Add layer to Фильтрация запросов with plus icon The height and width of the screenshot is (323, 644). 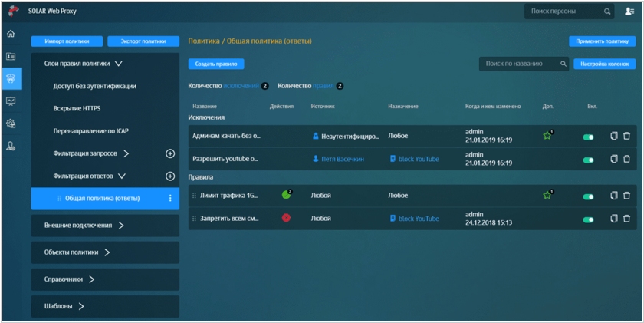(x=170, y=153)
